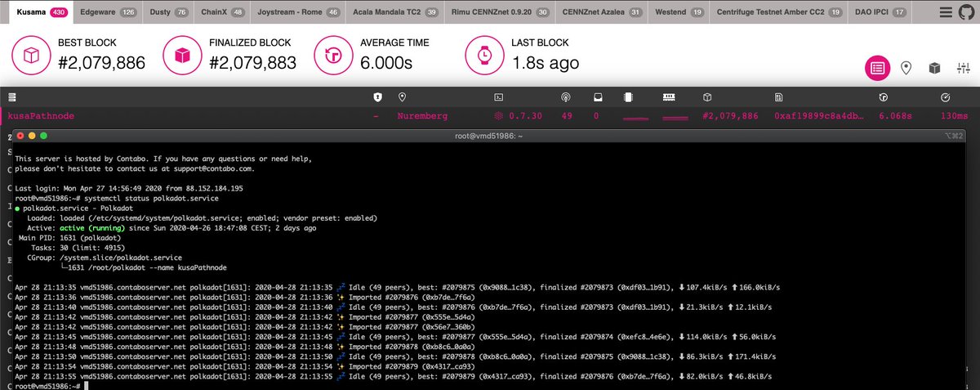This screenshot has width=980, height=390.
Task: Click the 6.068s block time cell
Action: point(895,117)
